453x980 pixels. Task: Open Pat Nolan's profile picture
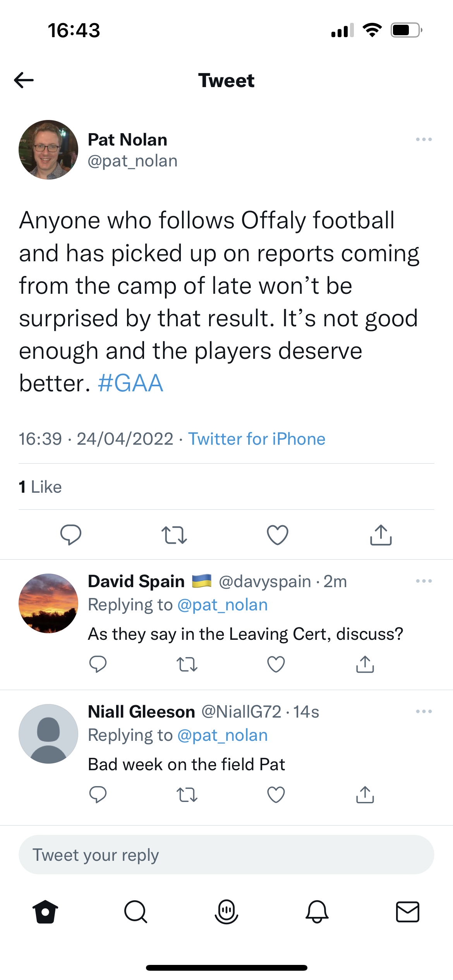48,150
